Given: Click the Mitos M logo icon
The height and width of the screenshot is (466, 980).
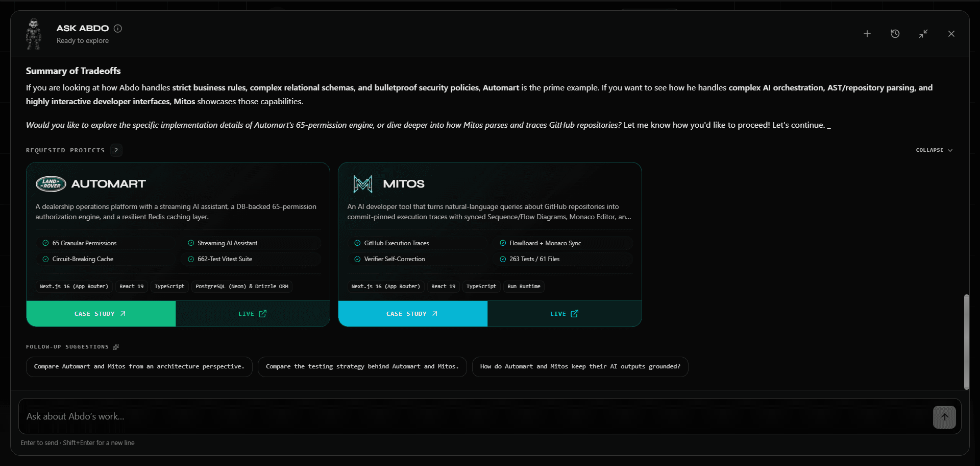Looking at the screenshot, I should (x=363, y=184).
